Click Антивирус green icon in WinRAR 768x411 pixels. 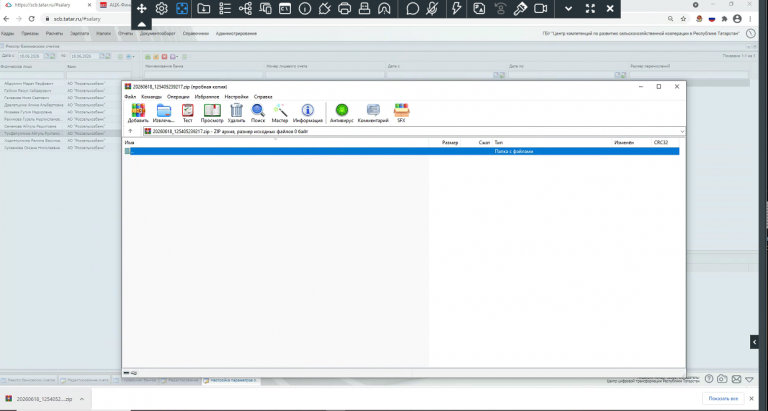pyautogui.click(x=341, y=113)
